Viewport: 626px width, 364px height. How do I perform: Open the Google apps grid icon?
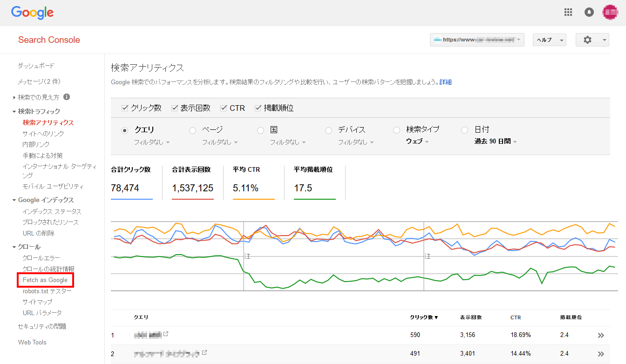pyautogui.click(x=568, y=13)
